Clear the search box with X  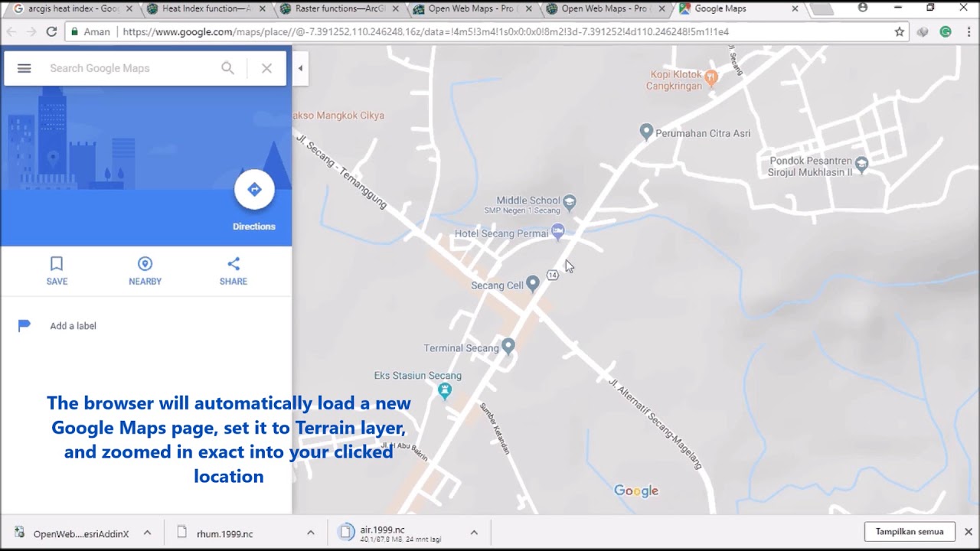266,68
